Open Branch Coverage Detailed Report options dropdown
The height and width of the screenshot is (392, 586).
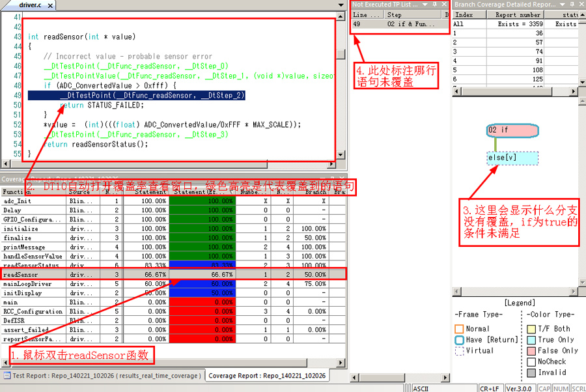click(x=562, y=5)
